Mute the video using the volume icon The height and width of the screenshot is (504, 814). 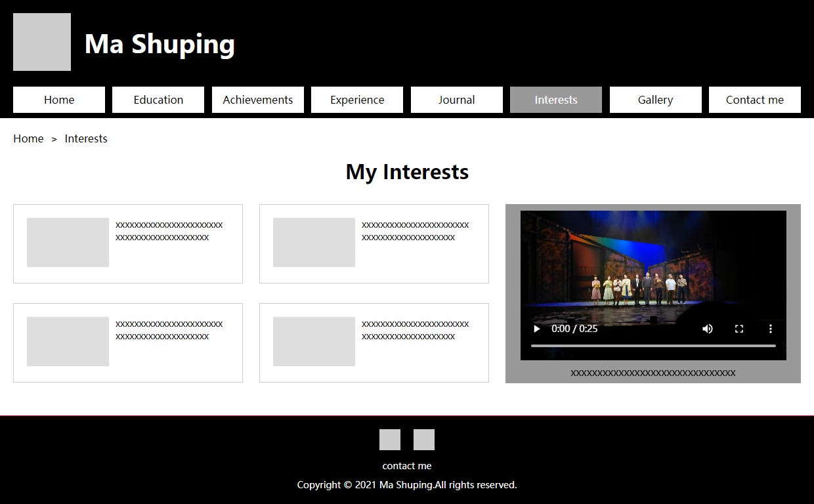pos(708,329)
